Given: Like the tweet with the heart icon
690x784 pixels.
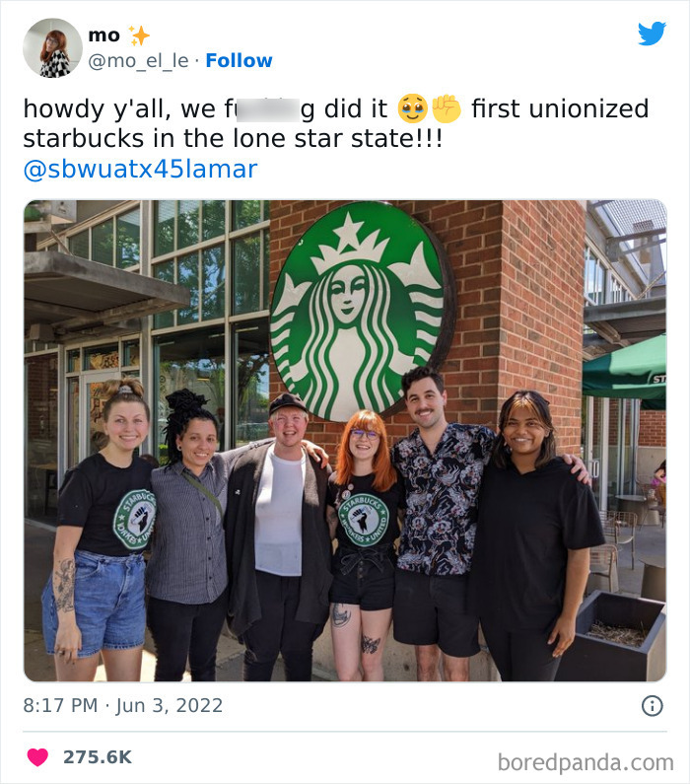Looking at the screenshot, I should tap(37, 756).
